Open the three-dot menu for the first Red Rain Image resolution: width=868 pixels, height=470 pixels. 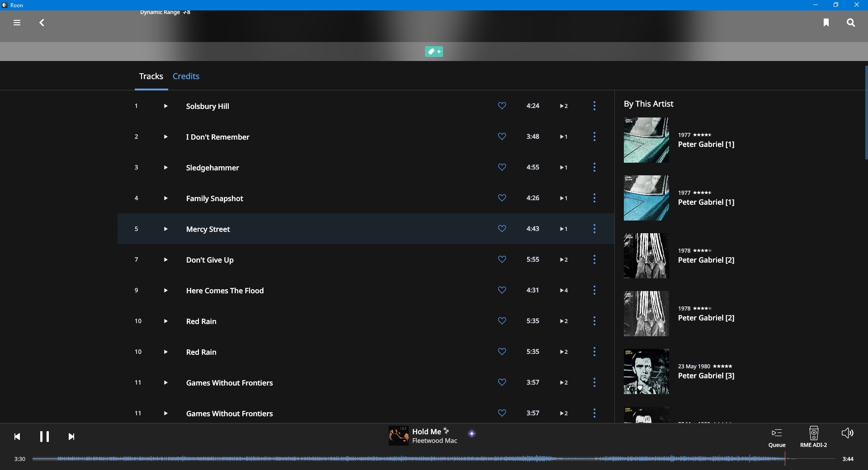tap(594, 321)
